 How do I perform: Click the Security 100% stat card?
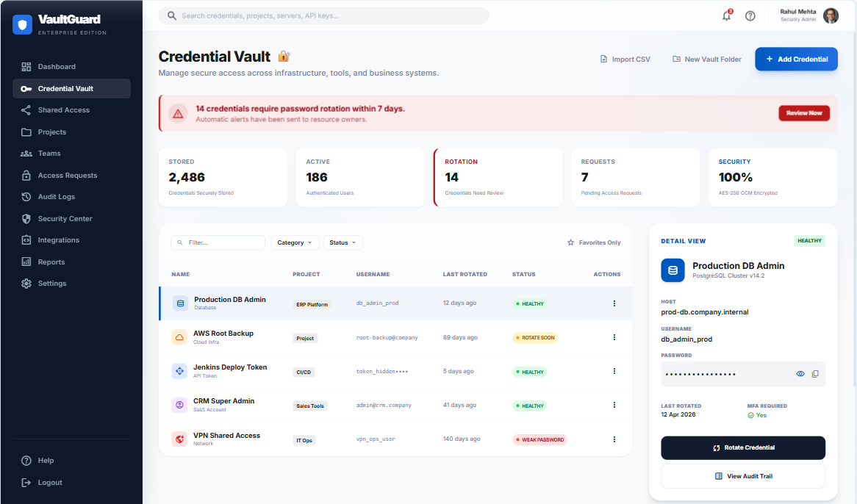pyautogui.click(x=772, y=177)
